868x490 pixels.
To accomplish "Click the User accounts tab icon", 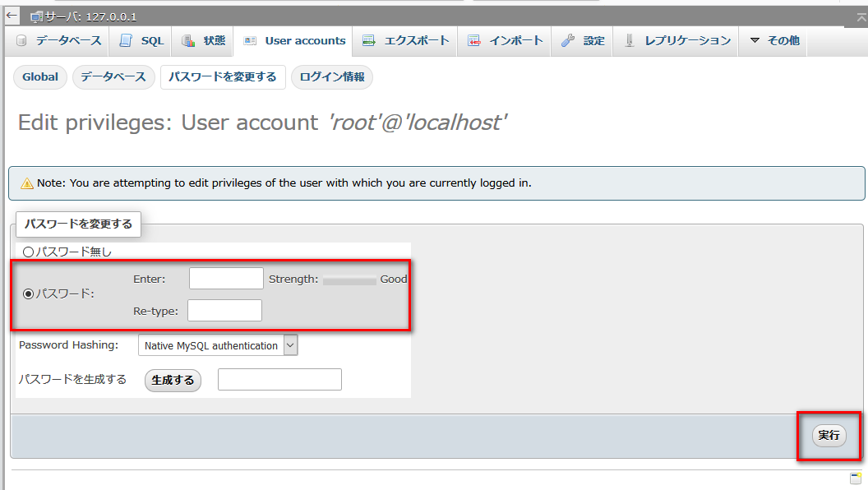I will pos(250,41).
